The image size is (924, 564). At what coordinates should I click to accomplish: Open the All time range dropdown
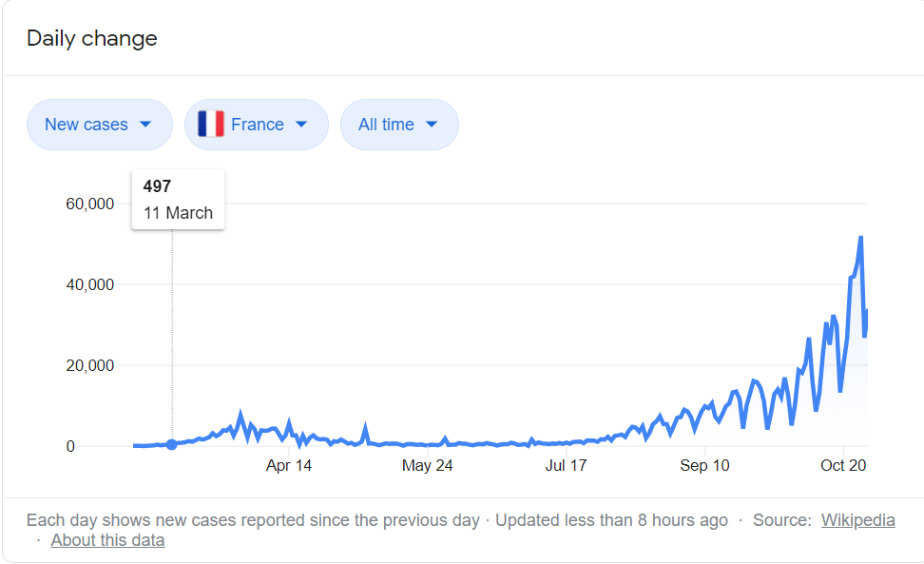(399, 125)
